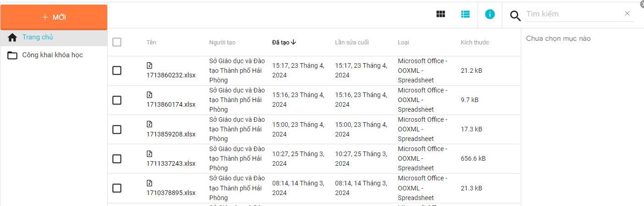
Task: Tick the select-all checkbox in header
Action: (x=117, y=42)
